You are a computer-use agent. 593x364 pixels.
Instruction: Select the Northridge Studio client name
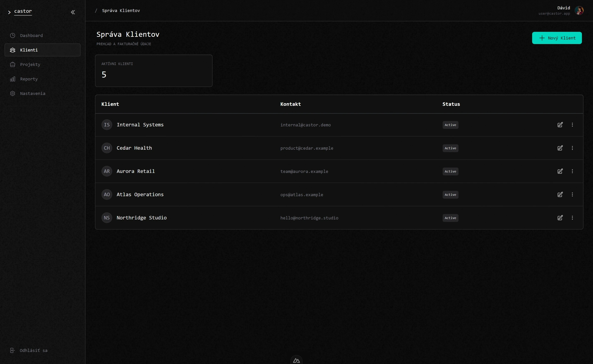(142, 218)
